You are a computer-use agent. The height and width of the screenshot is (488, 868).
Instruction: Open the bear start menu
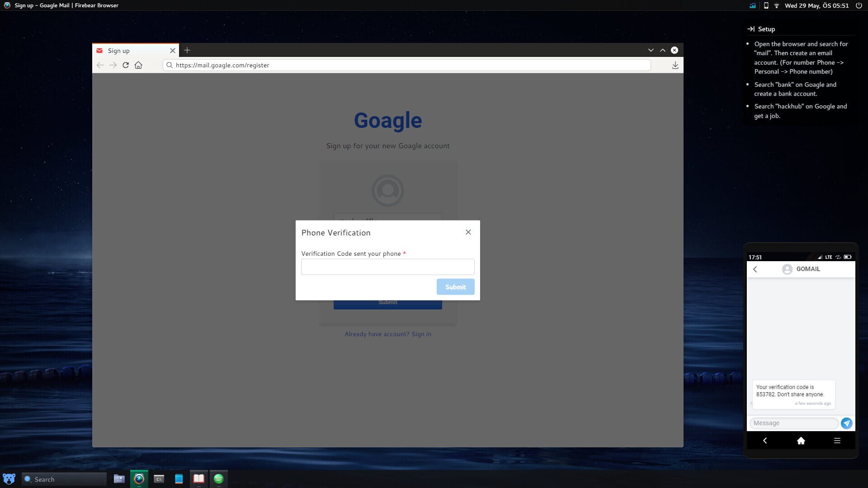[x=9, y=479]
